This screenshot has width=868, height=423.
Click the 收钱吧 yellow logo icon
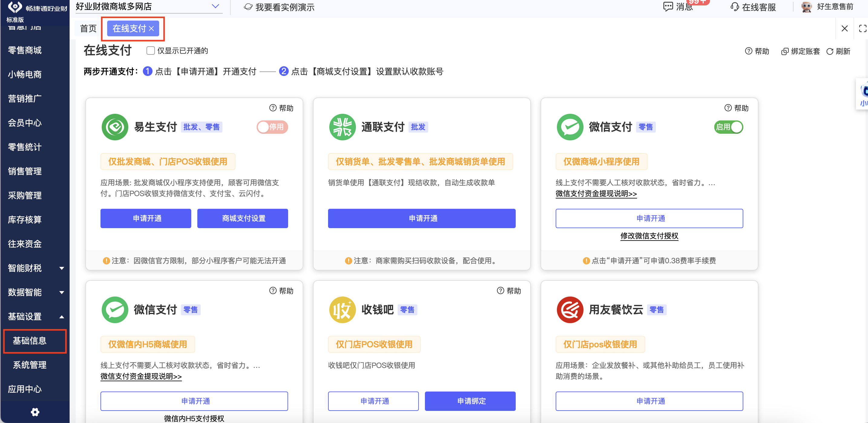pos(342,310)
